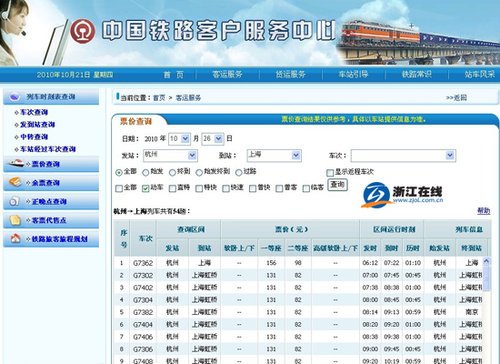Click train number G7362 in the results
Screen dimensions: 500x364
coord(143,263)
